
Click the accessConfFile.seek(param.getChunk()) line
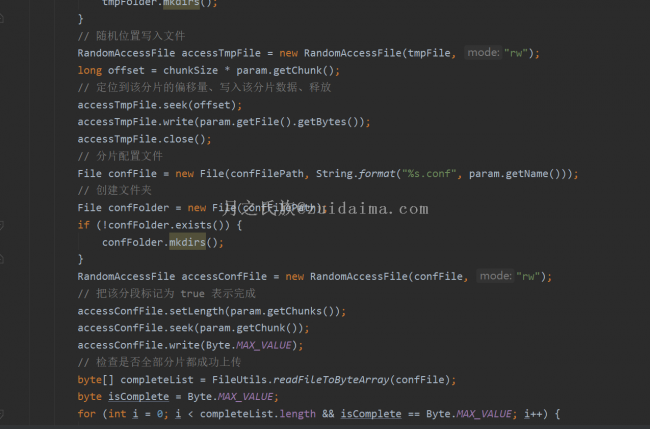click(193, 328)
